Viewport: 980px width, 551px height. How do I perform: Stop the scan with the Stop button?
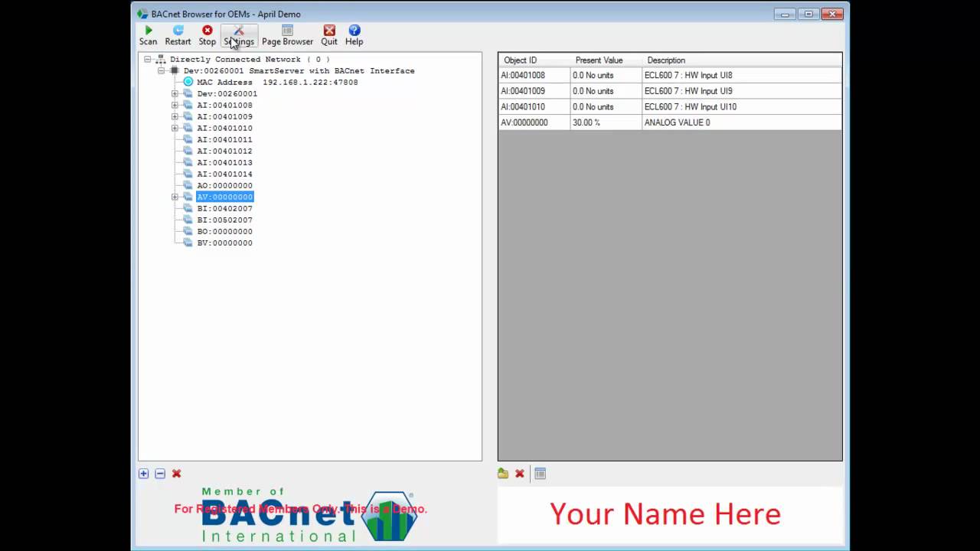click(x=207, y=35)
